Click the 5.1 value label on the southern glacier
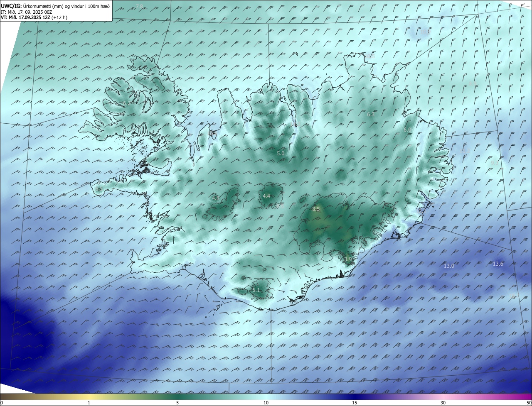This screenshot has width=532, height=406. (x=256, y=290)
